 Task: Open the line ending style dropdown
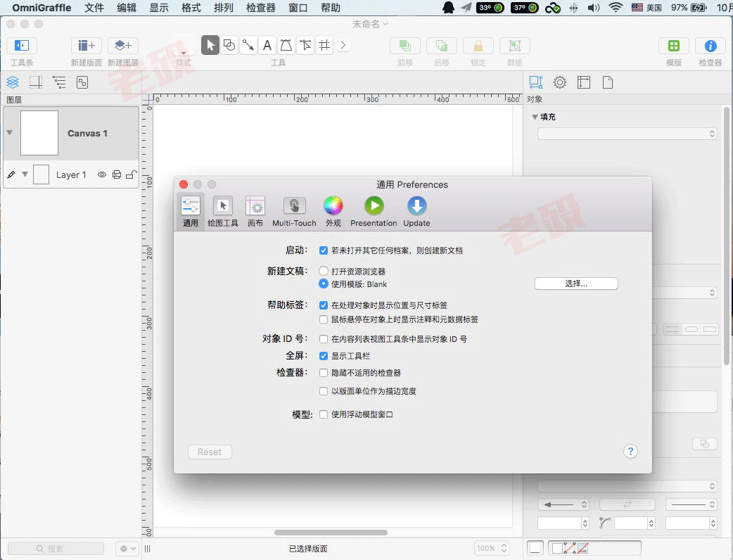click(x=691, y=504)
